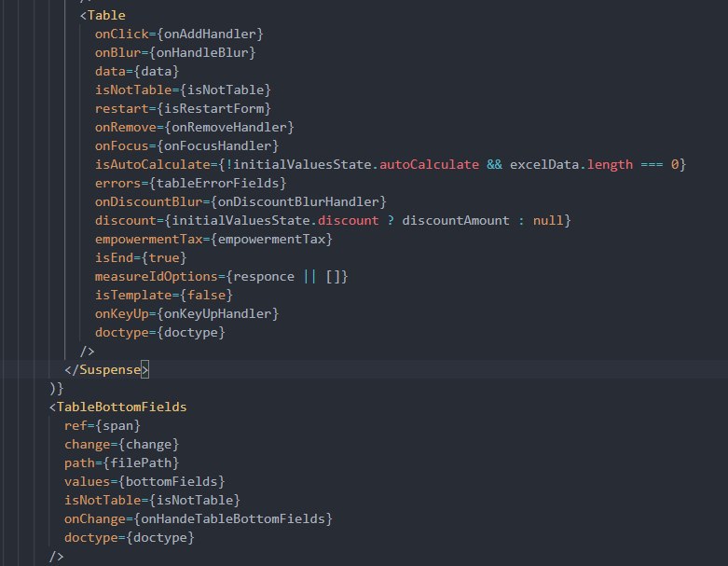Click the onChange attribute name
This screenshot has width=728, height=566.
click(x=95, y=518)
